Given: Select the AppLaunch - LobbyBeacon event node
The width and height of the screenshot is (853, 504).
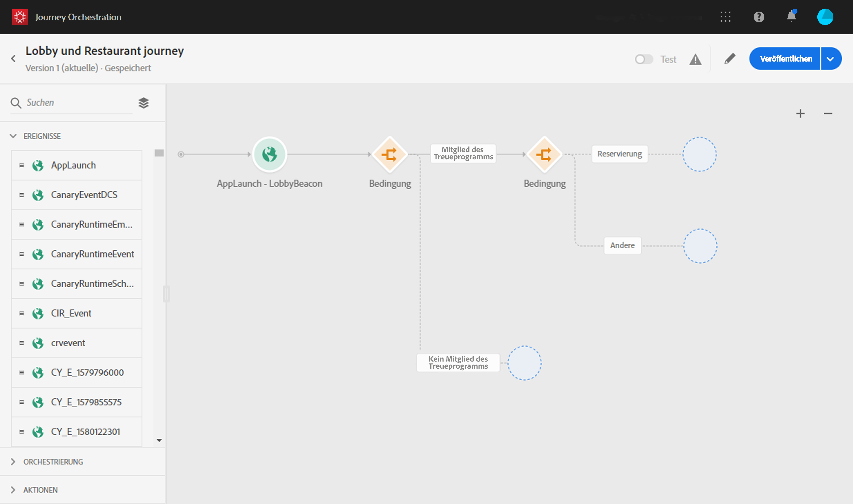Looking at the screenshot, I should coord(269,155).
